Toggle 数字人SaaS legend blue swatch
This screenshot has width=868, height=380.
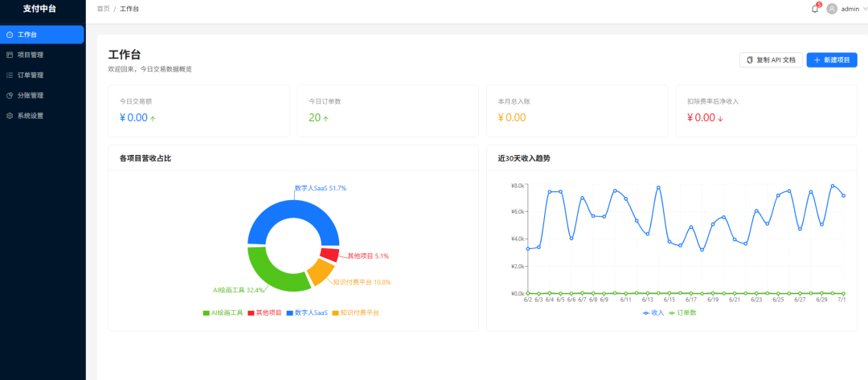pyautogui.click(x=290, y=313)
